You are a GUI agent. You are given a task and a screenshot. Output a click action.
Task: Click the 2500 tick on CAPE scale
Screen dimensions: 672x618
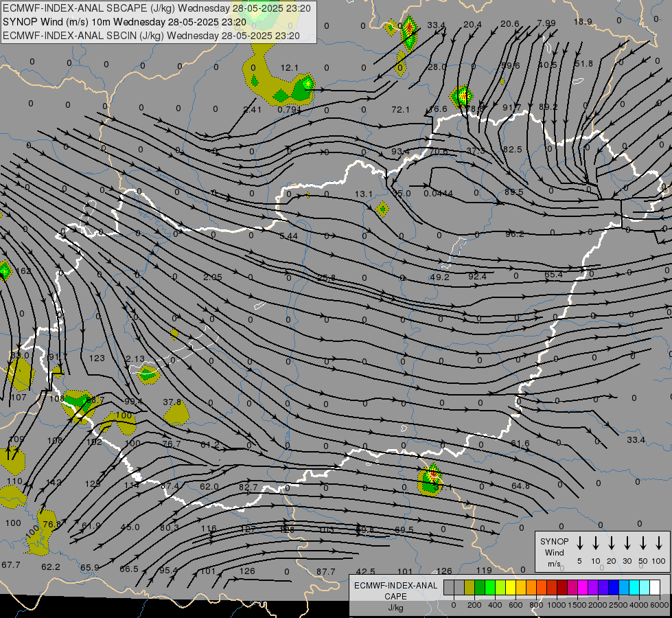pyautogui.click(x=618, y=605)
